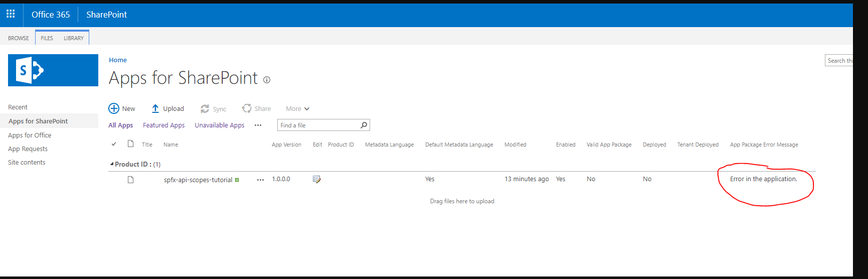Click the Sync icon
The width and height of the screenshot is (868, 279).
point(205,109)
